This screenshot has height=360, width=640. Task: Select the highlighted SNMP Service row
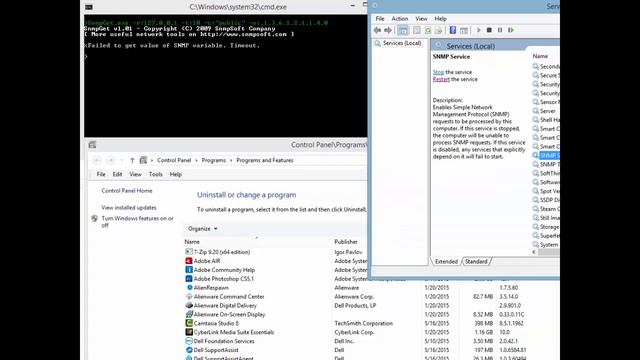pos(546,156)
